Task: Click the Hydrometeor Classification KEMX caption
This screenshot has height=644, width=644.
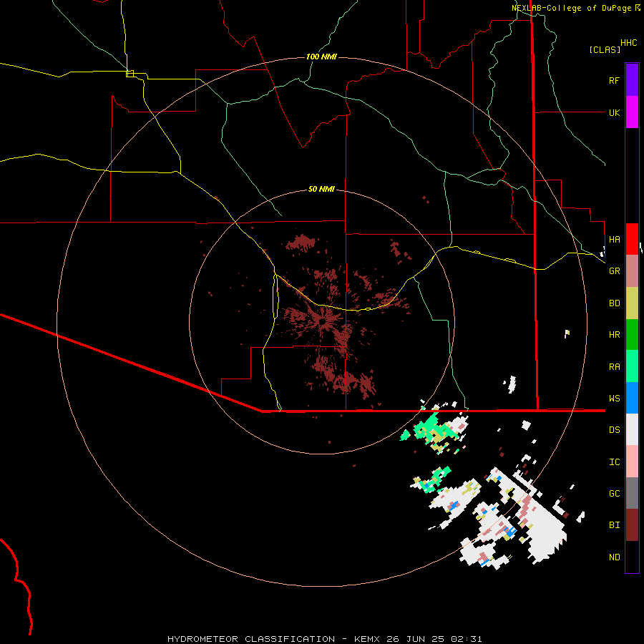Action: 324,639
